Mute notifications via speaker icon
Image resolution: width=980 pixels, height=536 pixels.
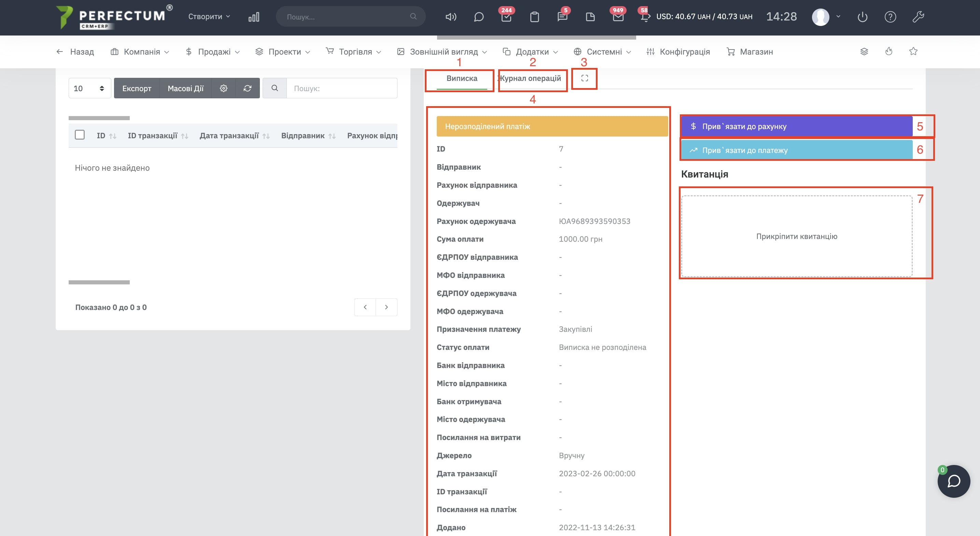click(x=451, y=17)
